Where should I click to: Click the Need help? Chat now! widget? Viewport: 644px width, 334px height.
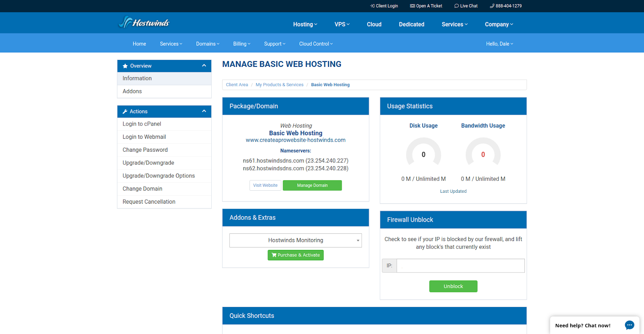coord(594,325)
